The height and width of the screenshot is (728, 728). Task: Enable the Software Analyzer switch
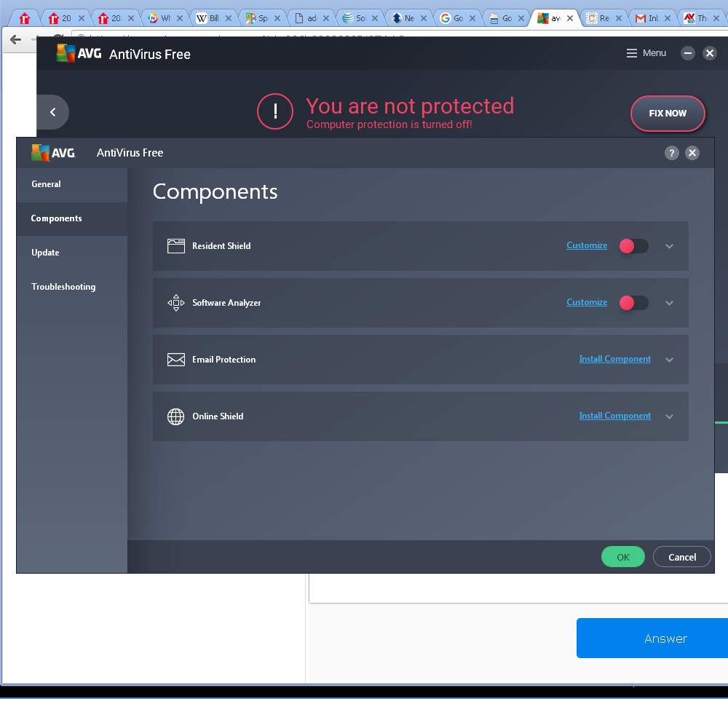click(633, 303)
